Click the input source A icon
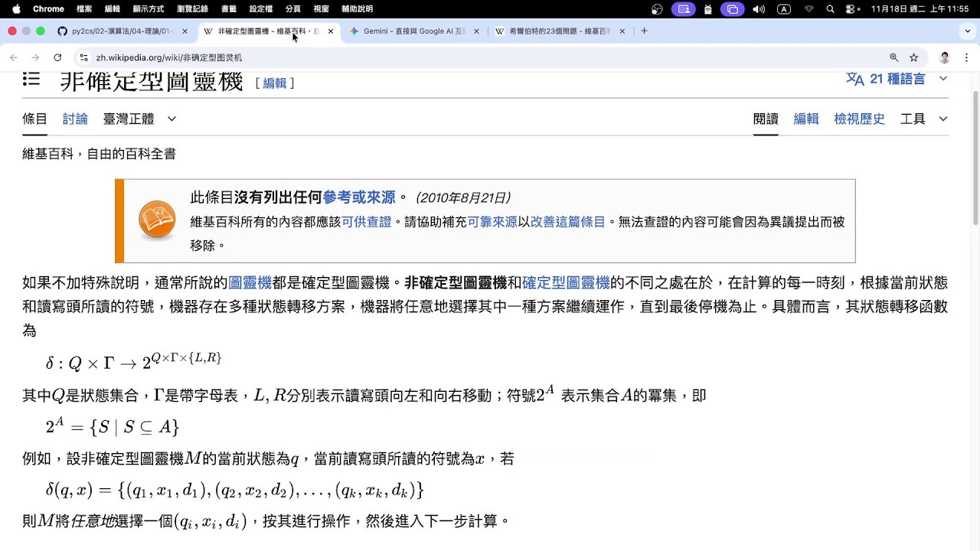 tap(783, 9)
